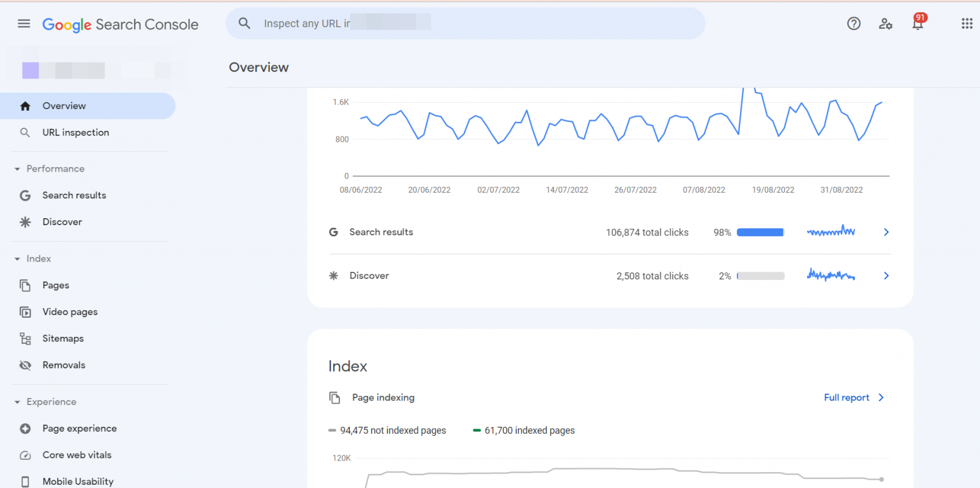The height and width of the screenshot is (488, 980).
Task: Open notifications via the bell icon
Action: click(917, 24)
